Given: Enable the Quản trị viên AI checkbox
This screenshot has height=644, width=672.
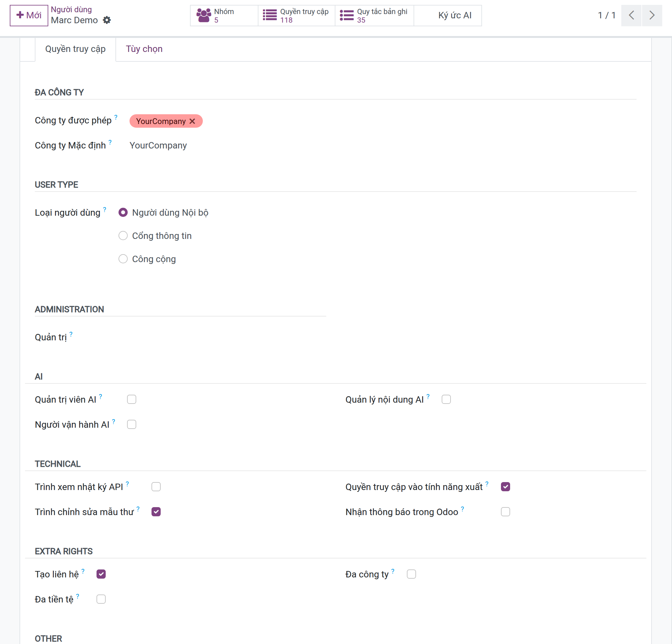Looking at the screenshot, I should 132,399.
